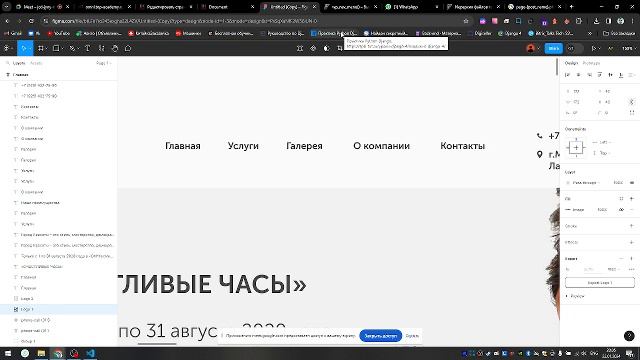The image size is (640, 360).
Task: Add a new fill with plus
Action: click(x=631, y=198)
